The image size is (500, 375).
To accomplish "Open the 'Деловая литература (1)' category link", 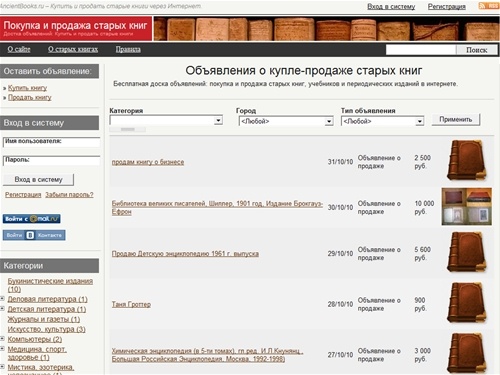I will click(x=47, y=299).
